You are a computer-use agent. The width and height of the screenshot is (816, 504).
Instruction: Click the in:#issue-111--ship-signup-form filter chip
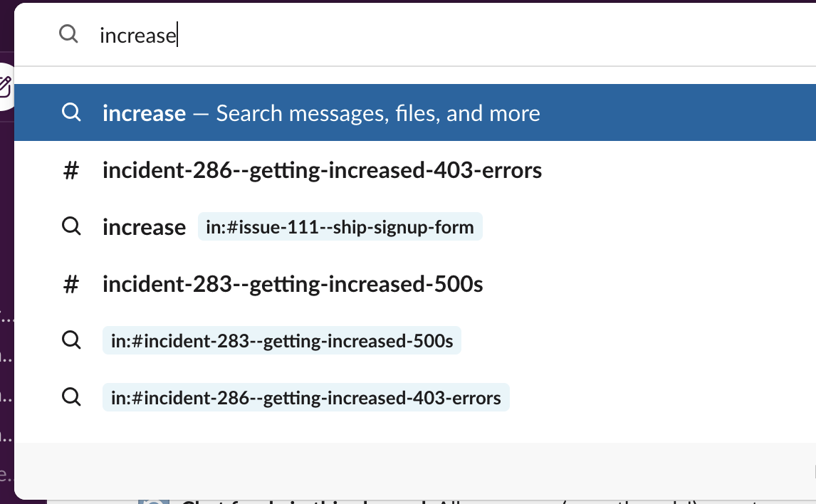coord(340,227)
